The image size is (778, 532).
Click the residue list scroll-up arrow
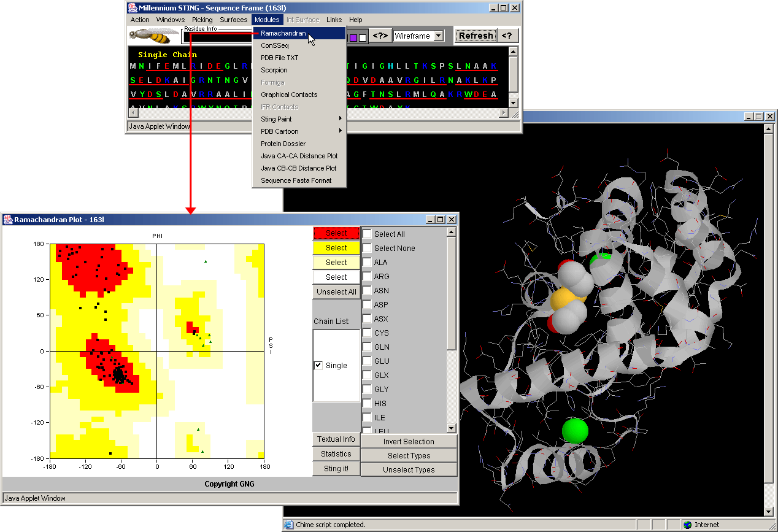click(x=452, y=233)
